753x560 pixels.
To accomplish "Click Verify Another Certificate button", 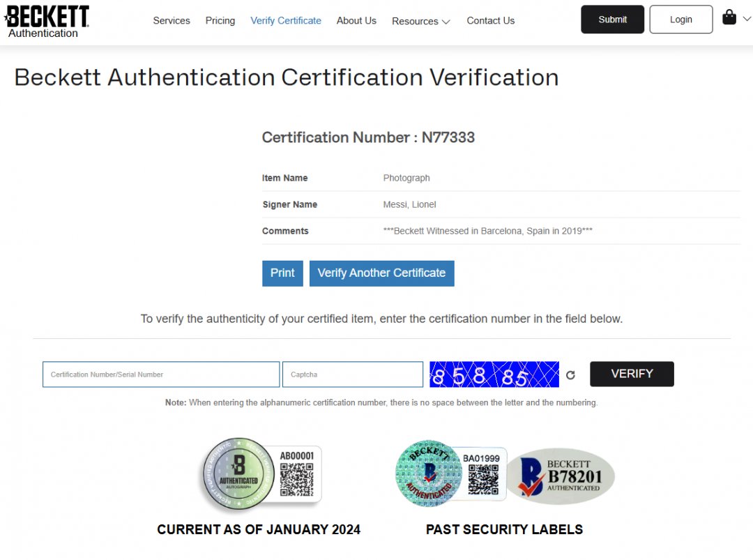I will pos(382,273).
